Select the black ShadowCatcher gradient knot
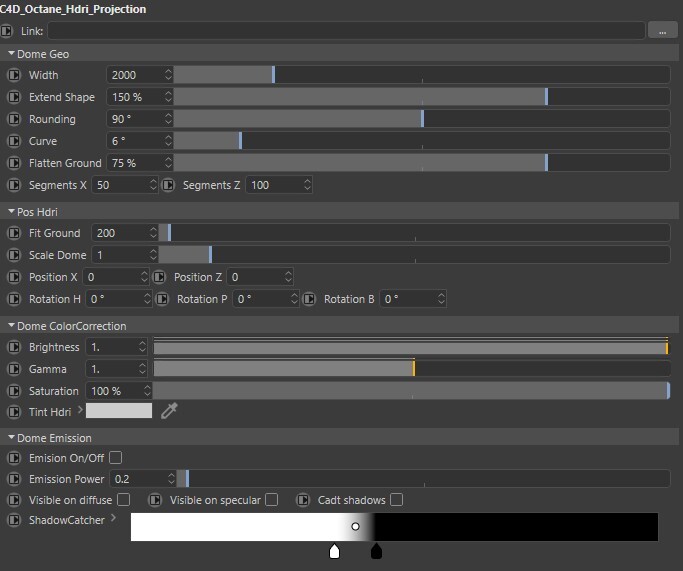 click(376, 551)
